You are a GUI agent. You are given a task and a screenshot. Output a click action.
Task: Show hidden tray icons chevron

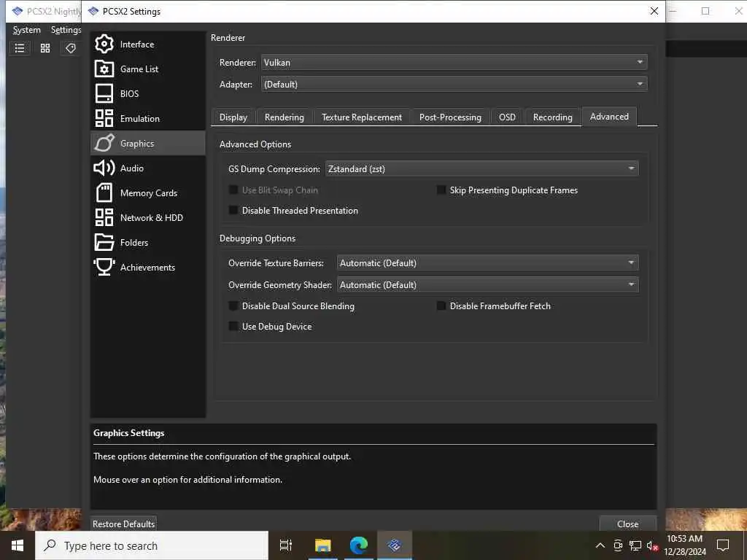[x=600, y=545]
